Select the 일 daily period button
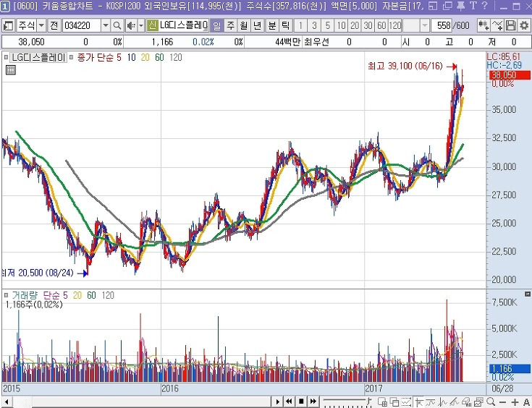 point(216,25)
